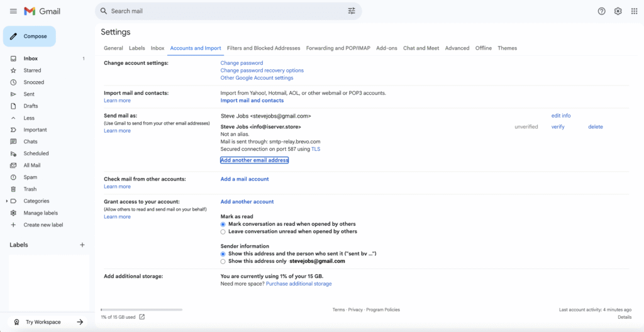This screenshot has width=644, height=332.
Task: Click the Drafts page icon
Action: (x=13, y=106)
